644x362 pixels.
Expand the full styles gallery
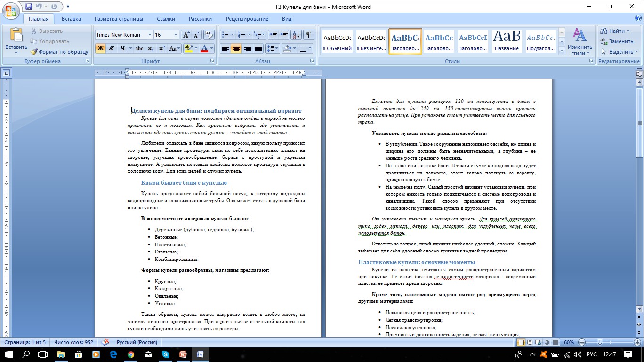561,50
